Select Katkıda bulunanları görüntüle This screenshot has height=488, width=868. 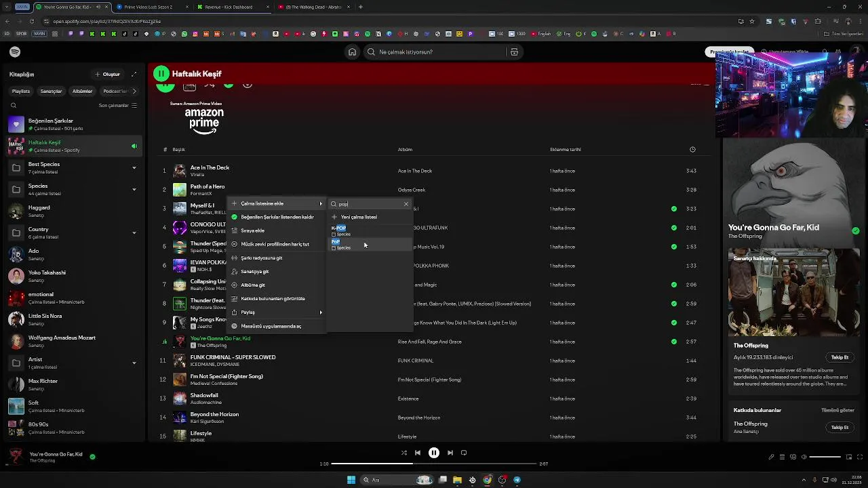[277, 299]
